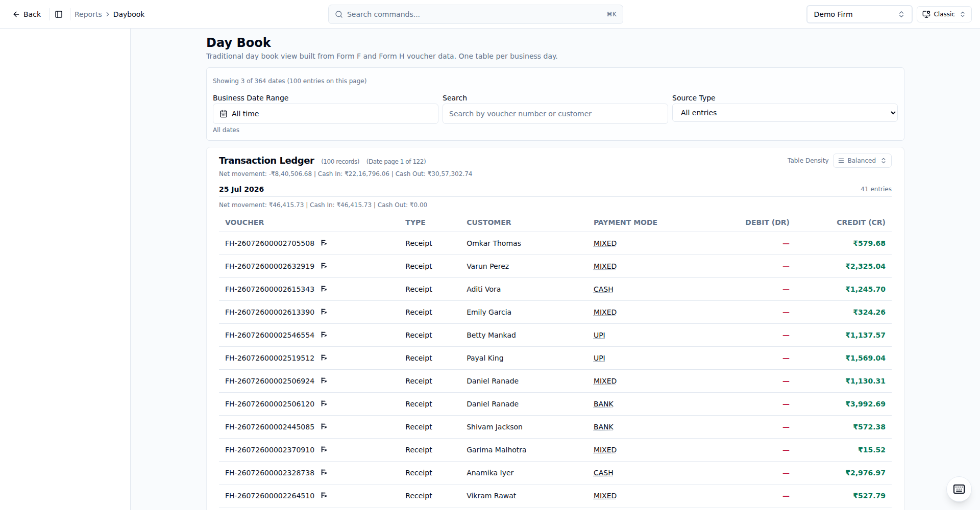The width and height of the screenshot is (980, 510).
Task: Click customer name Shivam Jackson
Action: pyautogui.click(x=494, y=427)
